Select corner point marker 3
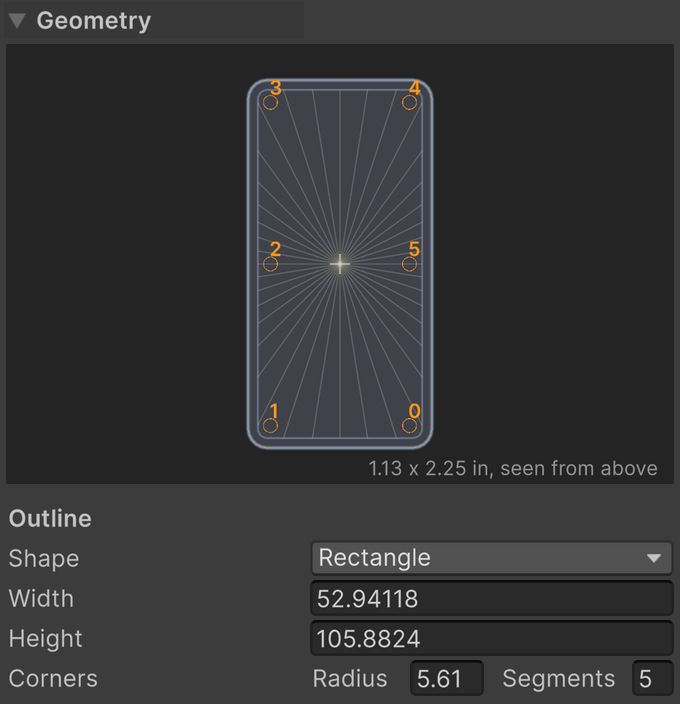680x704 pixels. (270, 102)
